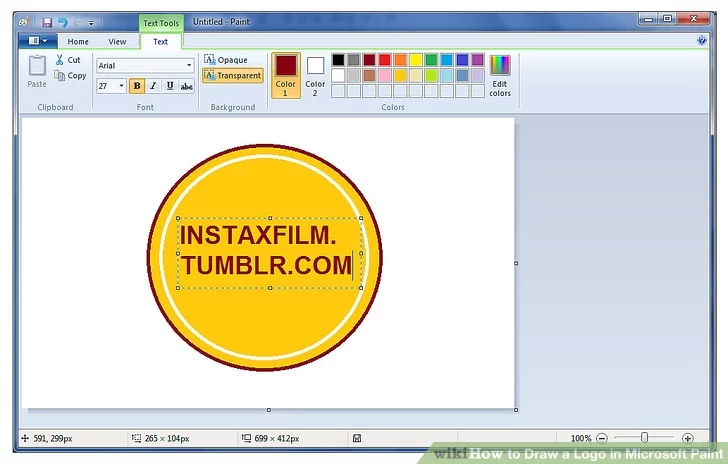Pick the red color swatch
Screen dimensions: 728x464
(385, 59)
